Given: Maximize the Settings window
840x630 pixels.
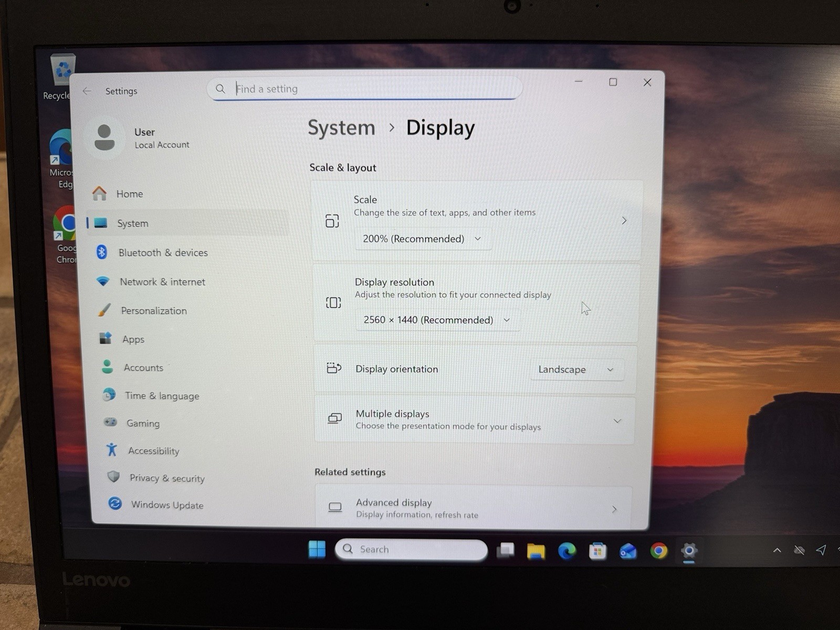Looking at the screenshot, I should [613, 82].
